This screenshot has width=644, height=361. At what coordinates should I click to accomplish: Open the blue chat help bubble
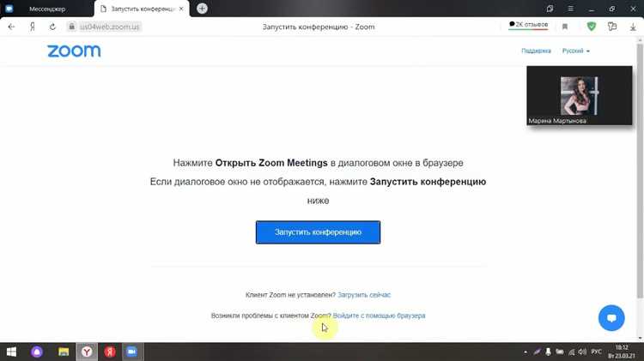[x=611, y=318]
